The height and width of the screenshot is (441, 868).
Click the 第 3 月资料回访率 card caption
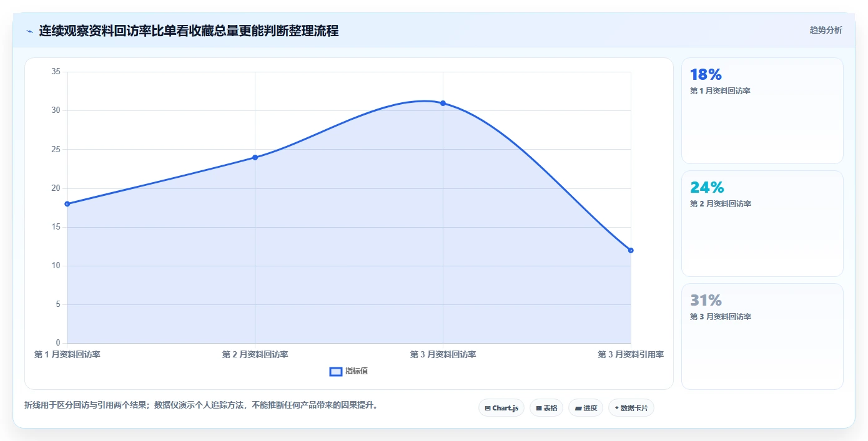720,317
